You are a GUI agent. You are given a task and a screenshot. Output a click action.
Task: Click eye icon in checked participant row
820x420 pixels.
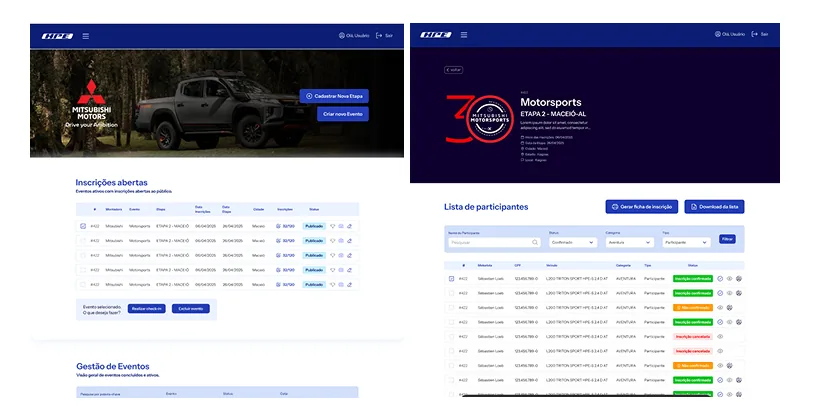click(730, 279)
